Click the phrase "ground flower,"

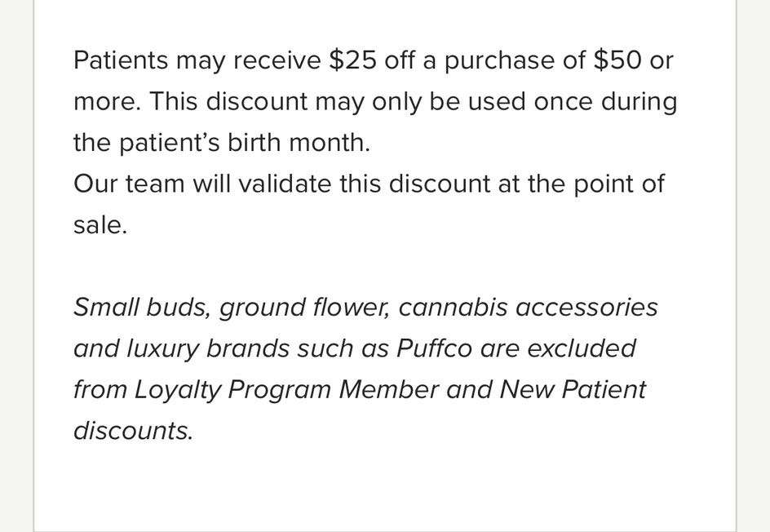(x=304, y=308)
